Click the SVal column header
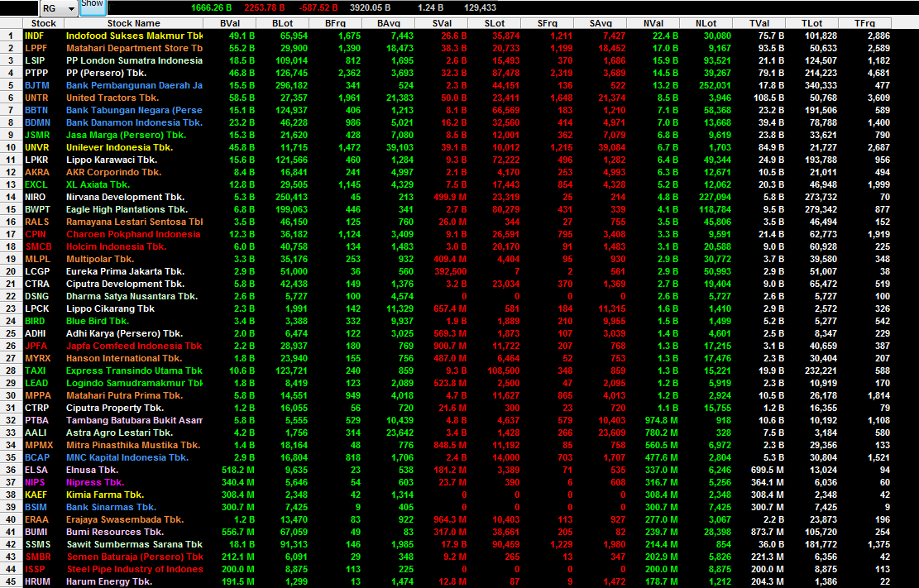The height and width of the screenshot is (588, 919). (442, 23)
